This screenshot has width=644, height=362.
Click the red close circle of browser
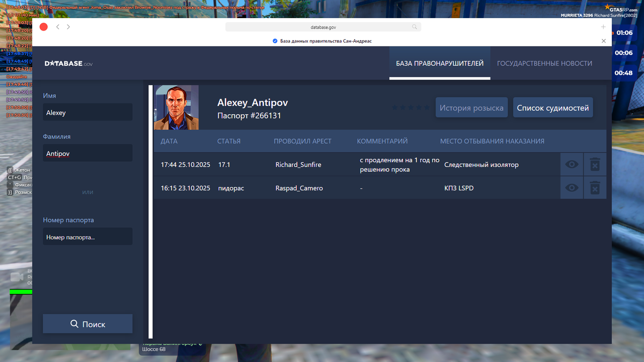coord(44,27)
